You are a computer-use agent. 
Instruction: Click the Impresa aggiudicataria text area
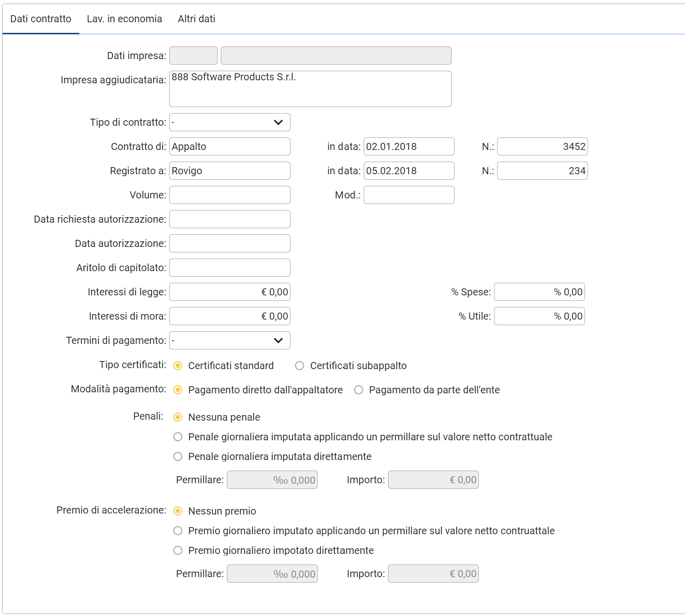pos(310,89)
